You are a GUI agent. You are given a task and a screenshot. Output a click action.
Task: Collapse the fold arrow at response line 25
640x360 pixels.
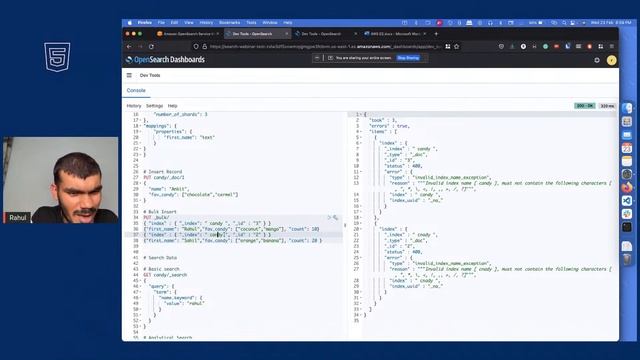[x=361, y=258]
